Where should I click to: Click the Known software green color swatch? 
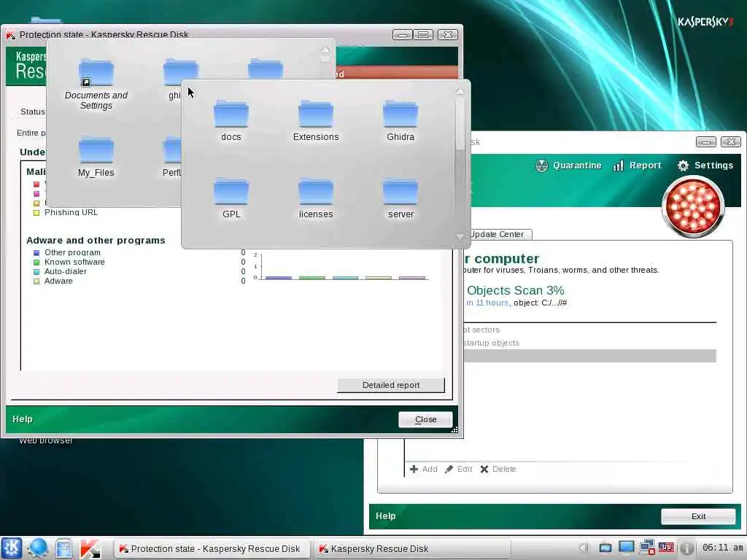[x=36, y=262]
